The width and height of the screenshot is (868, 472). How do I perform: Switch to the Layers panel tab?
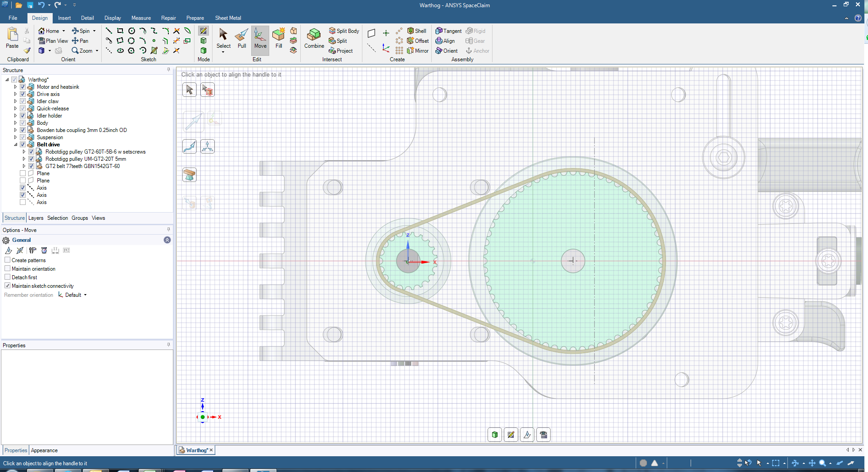(x=36, y=218)
